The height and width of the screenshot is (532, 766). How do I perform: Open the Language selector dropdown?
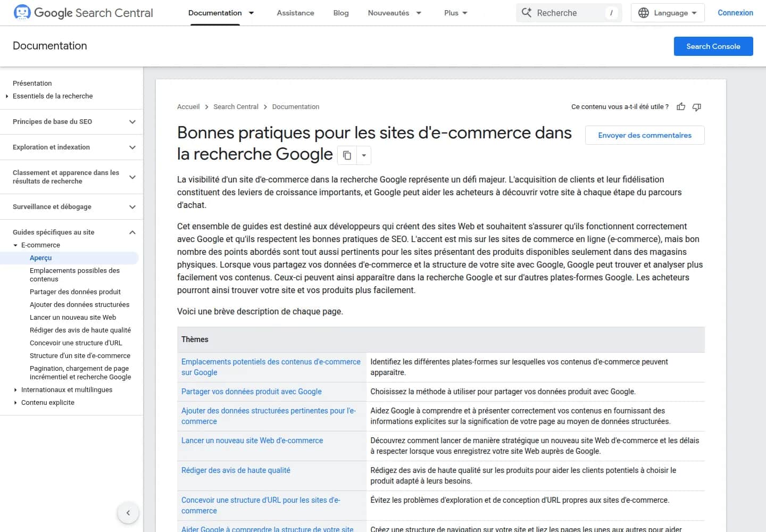668,13
